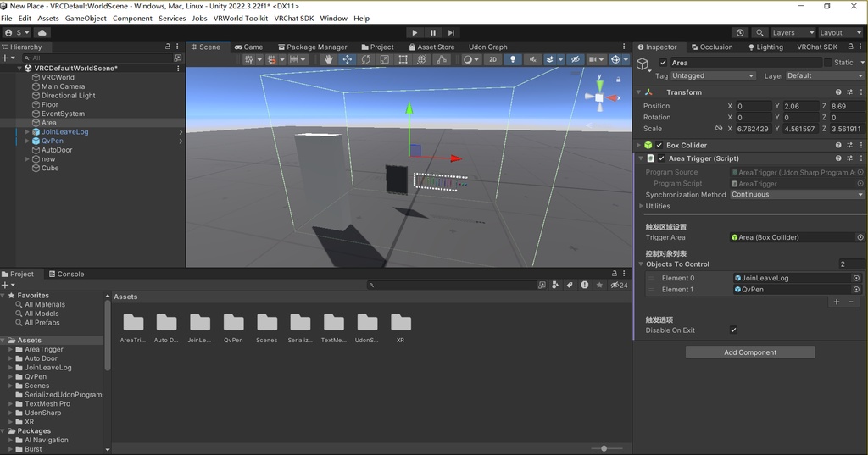Viewport: 868px width, 455px height.
Task: Click the Add Component button
Action: pos(749,352)
